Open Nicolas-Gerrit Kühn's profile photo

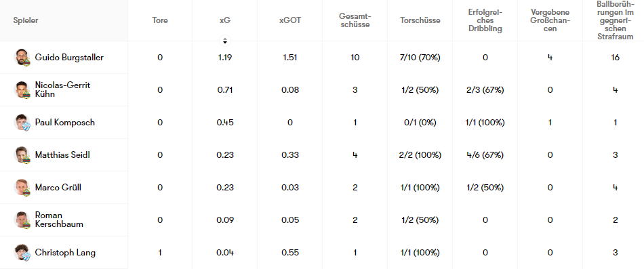pos(22,89)
